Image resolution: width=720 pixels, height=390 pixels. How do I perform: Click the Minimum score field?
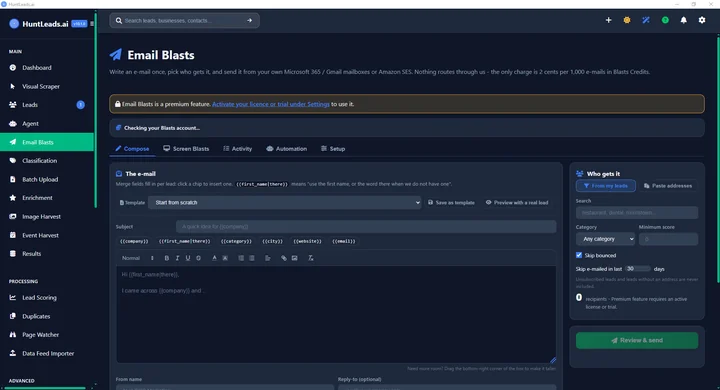click(x=668, y=239)
